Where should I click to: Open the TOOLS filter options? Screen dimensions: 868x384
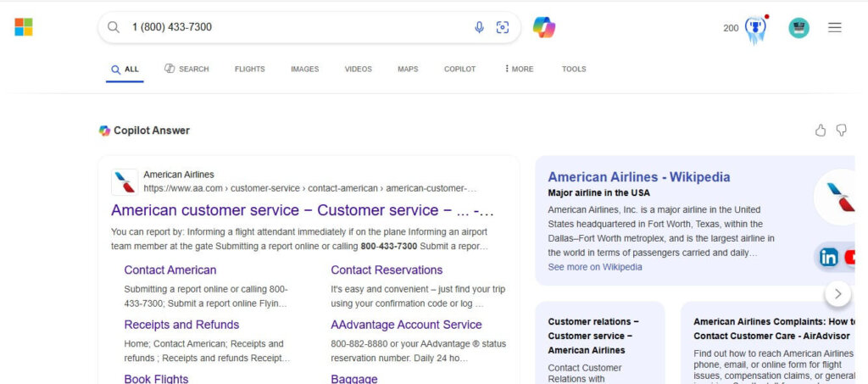point(574,70)
